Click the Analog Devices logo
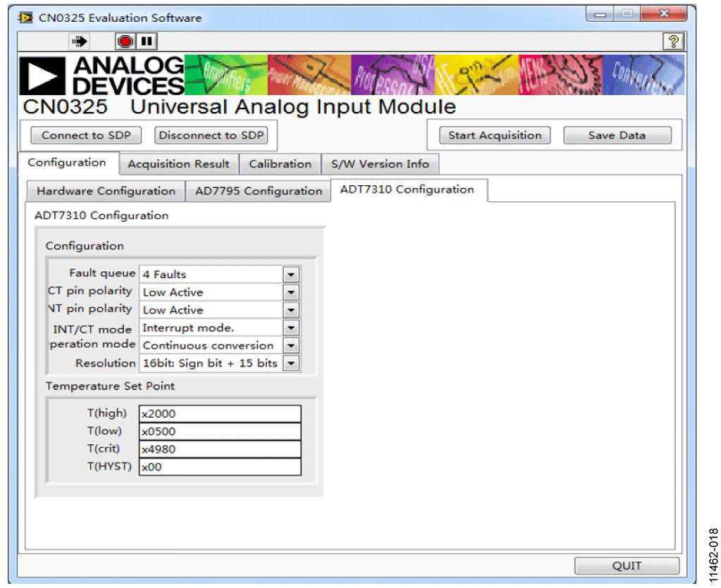Image resolution: width=721 pixels, height=588 pixels. pos(101,75)
